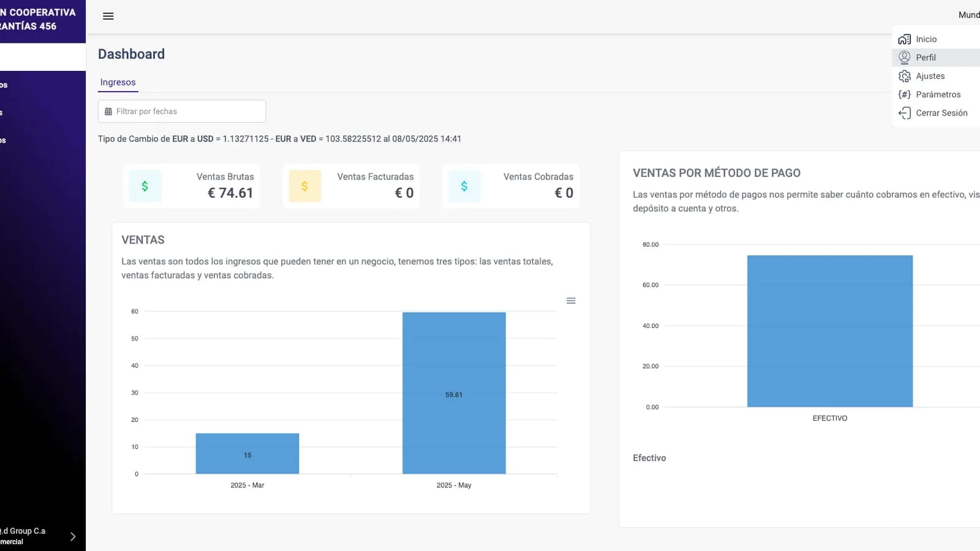
Task: Click the 2025 - May bar in VENTAS chart
Action: (454, 393)
